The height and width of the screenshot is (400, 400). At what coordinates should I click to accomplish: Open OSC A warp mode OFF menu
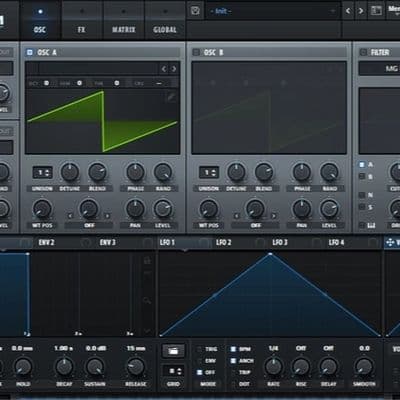[x=89, y=225]
